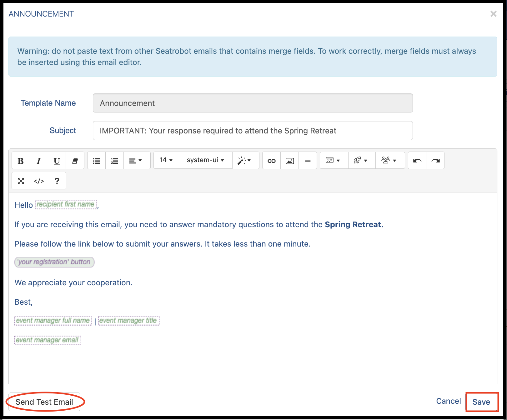Toggle italic formatting
The width and height of the screenshot is (507, 420).
click(x=39, y=161)
